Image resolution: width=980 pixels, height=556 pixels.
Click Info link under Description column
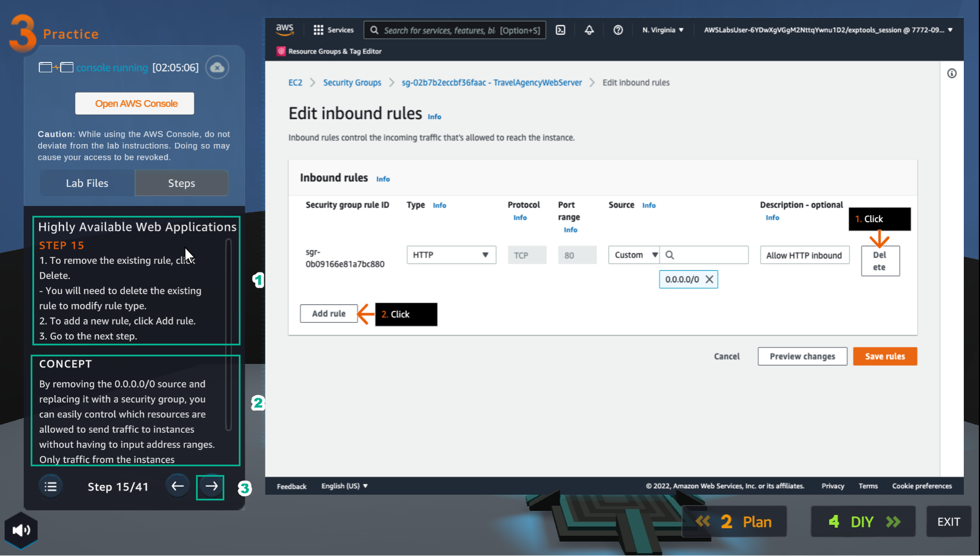[772, 218]
